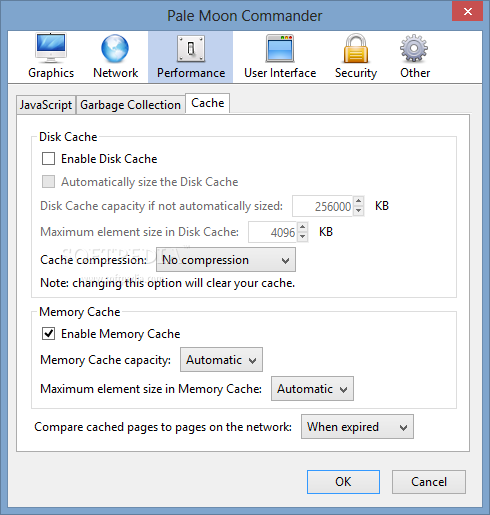Click the Disk Cache capacity field
The height and width of the screenshot is (515, 490).
tap(322, 206)
